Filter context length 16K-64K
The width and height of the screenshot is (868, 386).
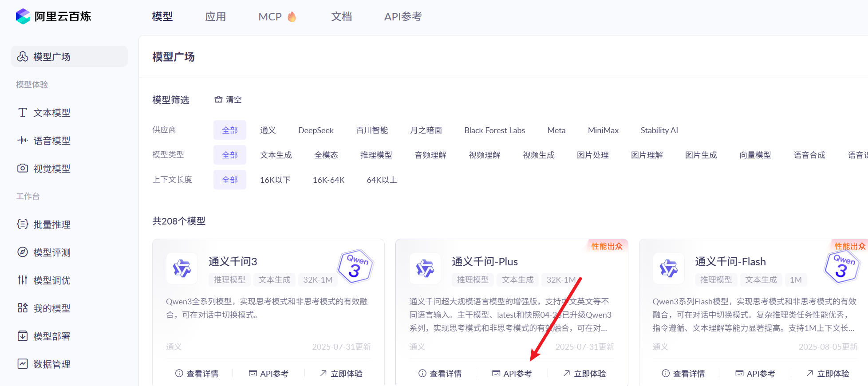click(x=329, y=180)
